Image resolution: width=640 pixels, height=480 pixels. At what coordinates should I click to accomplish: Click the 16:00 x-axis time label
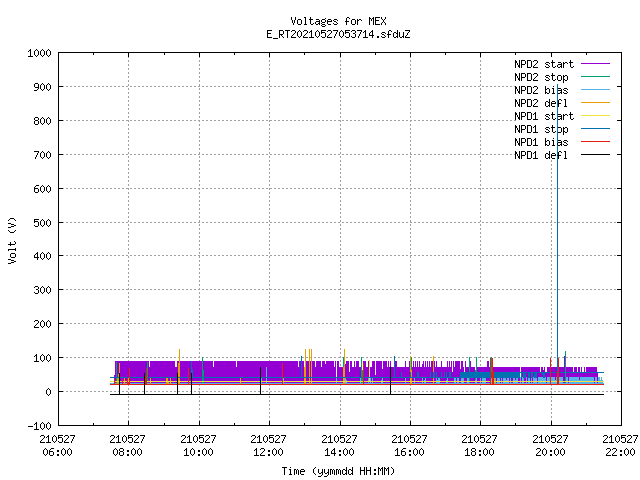[x=409, y=452]
